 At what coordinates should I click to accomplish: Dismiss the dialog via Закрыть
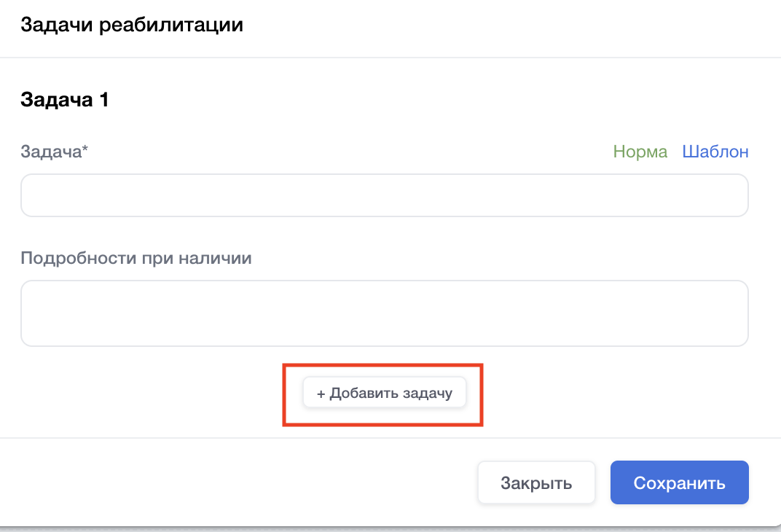coord(536,483)
